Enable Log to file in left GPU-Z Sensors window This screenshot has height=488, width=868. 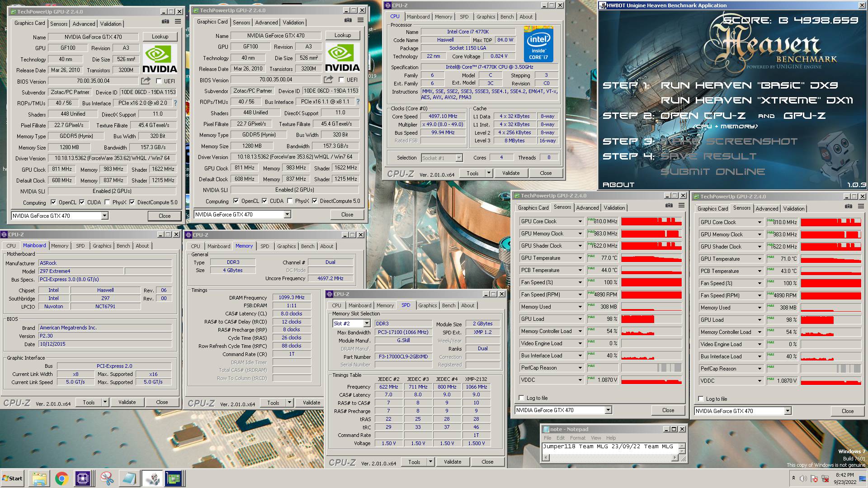[522, 398]
